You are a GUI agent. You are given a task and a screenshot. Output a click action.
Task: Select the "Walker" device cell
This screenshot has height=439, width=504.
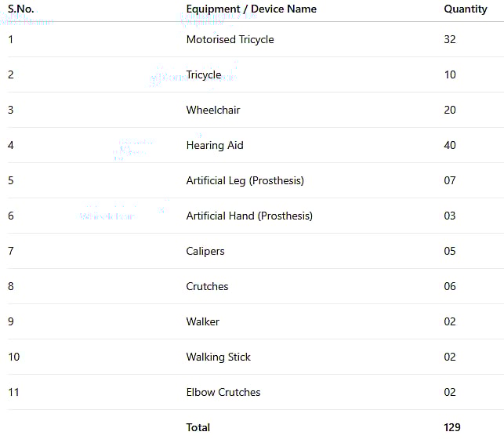click(202, 321)
